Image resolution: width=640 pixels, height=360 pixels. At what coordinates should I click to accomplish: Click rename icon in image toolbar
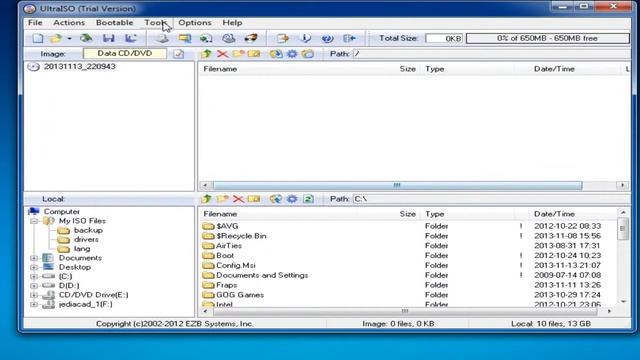254,54
